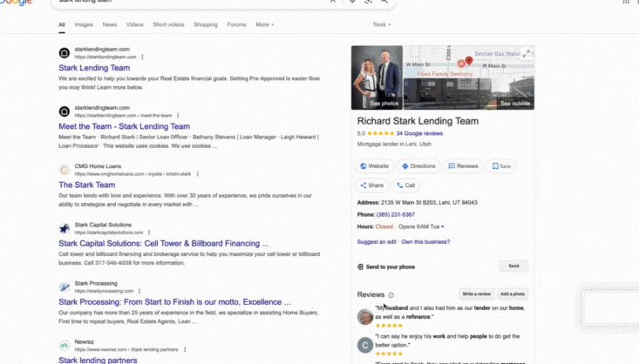Open options menu for the meet-the-team result

click(x=178, y=116)
